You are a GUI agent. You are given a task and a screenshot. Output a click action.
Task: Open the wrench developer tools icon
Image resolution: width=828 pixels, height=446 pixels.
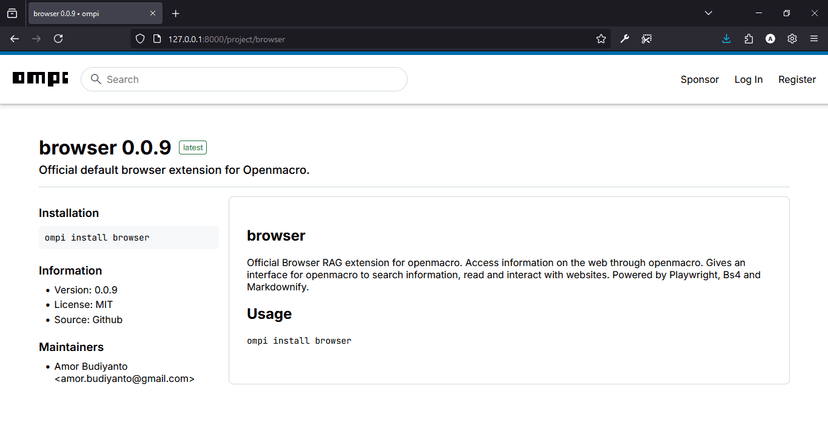[x=625, y=39]
